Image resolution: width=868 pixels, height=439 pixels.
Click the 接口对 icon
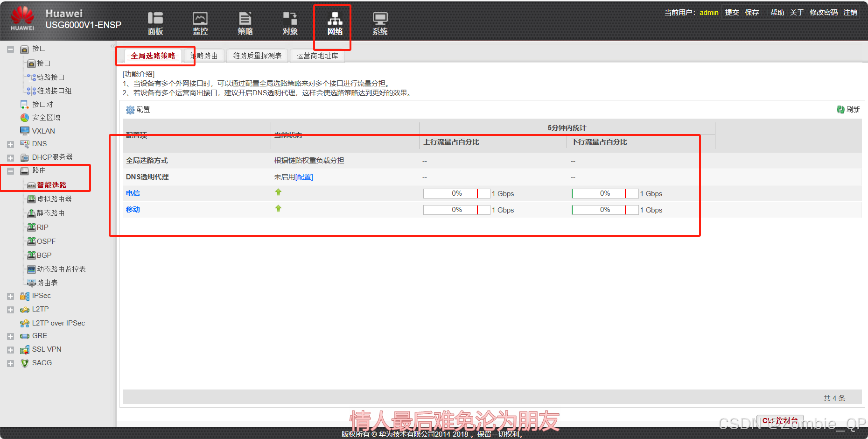pyautogui.click(x=25, y=104)
